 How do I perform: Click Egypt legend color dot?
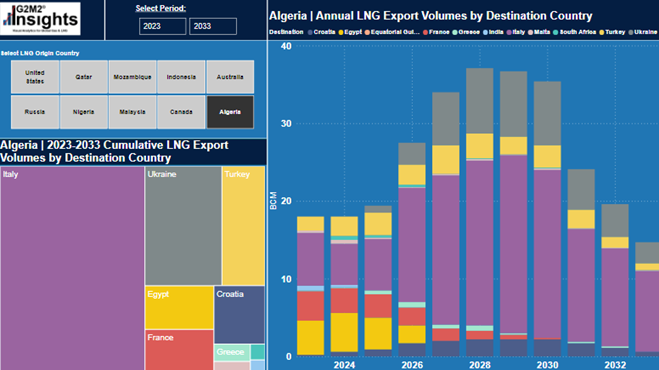point(341,32)
